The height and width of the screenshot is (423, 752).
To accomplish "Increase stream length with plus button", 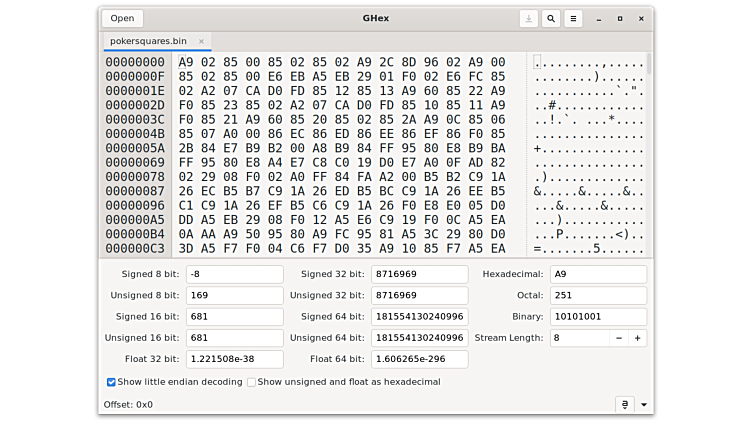I will pos(637,338).
